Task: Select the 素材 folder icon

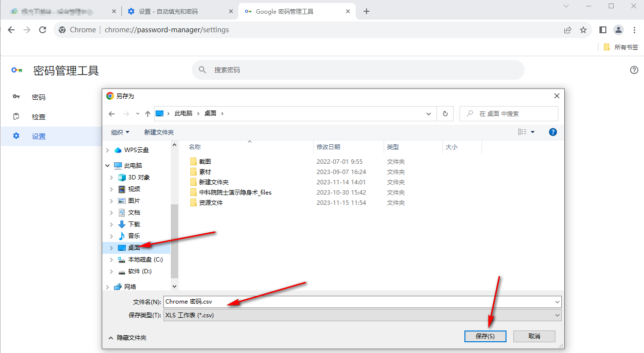Action: pyautogui.click(x=193, y=172)
